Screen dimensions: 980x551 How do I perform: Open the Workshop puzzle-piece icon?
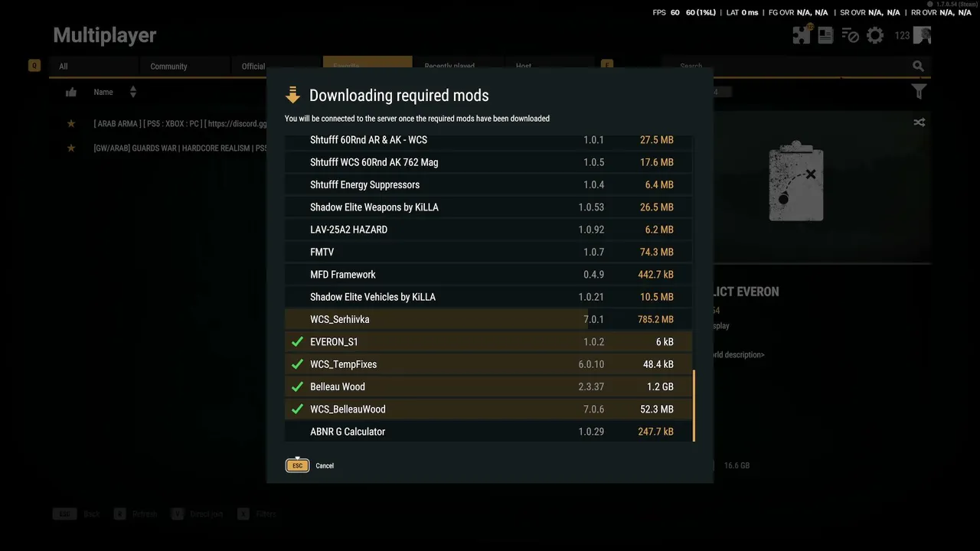(x=802, y=35)
